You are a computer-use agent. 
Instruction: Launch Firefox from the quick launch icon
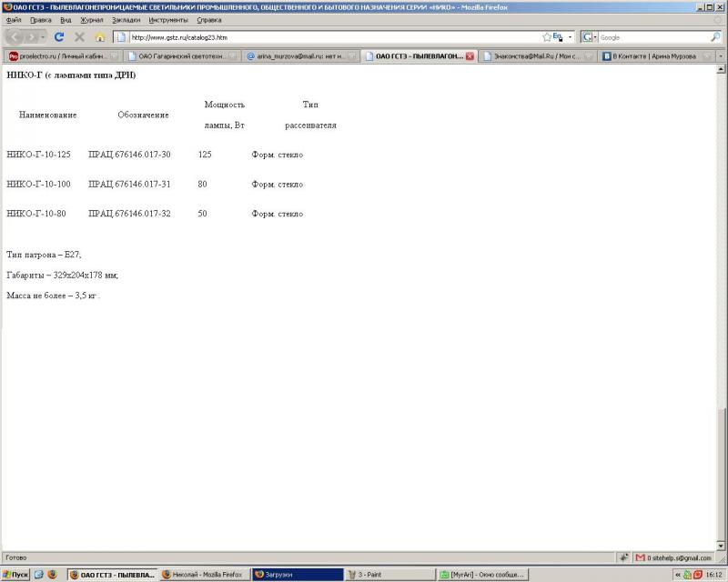(x=52, y=575)
